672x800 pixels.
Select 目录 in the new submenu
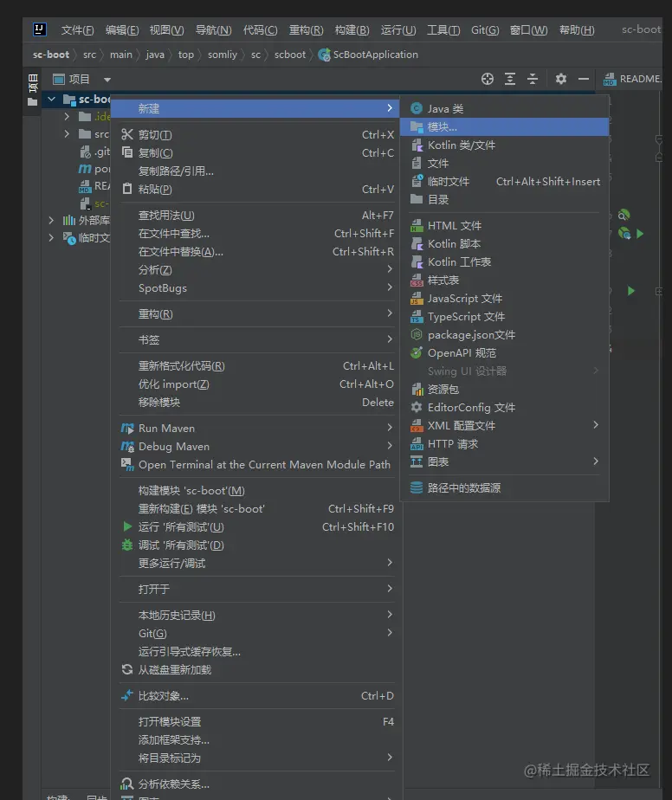click(504, 199)
